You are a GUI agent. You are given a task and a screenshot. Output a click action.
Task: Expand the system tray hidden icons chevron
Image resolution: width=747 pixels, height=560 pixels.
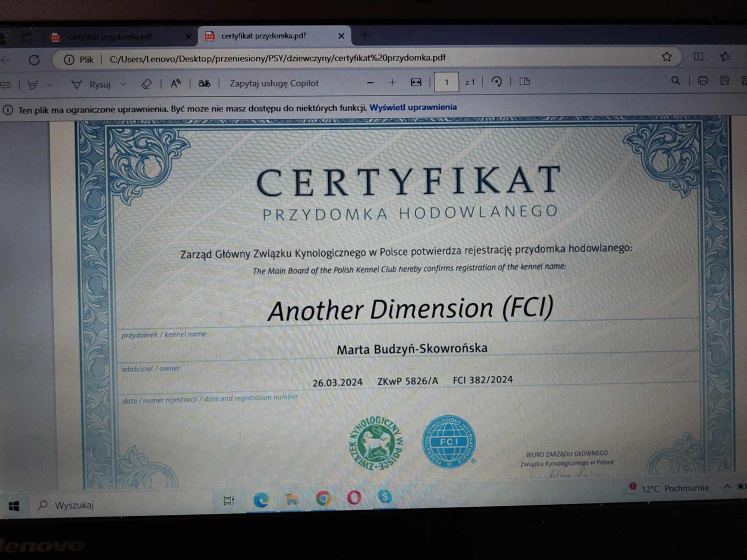coord(727,487)
